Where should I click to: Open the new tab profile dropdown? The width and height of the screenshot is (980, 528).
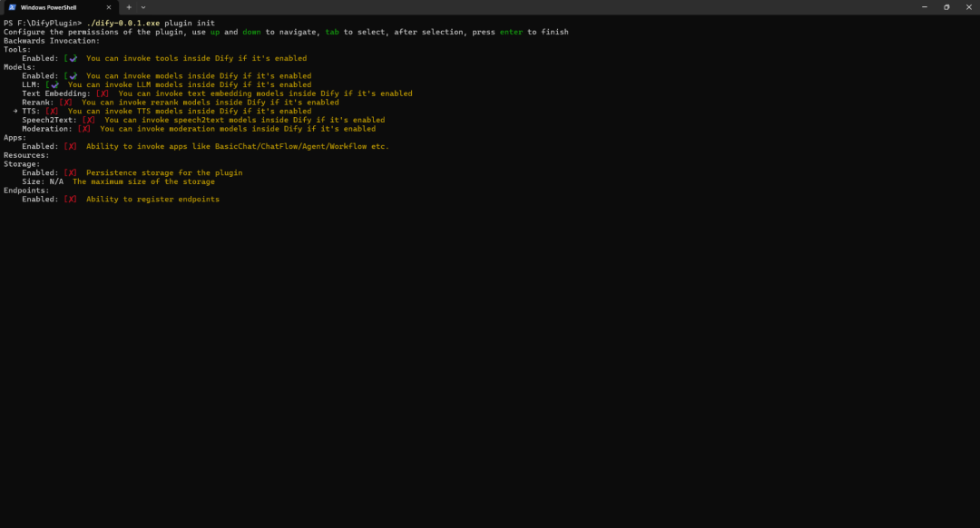coord(143,7)
